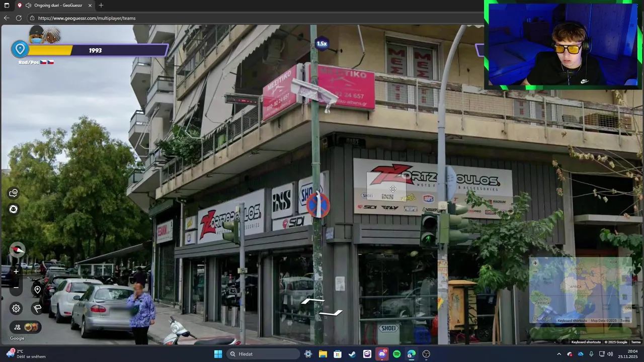The width and height of the screenshot is (644, 362).
Task: Click the OneDrive cloud tray icon
Action: [x=581, y=354]
